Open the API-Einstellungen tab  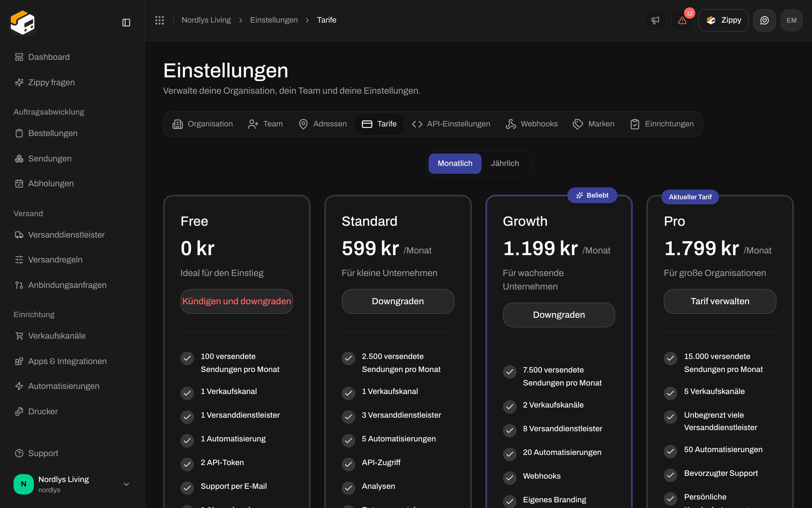click(x=451, y=124)
